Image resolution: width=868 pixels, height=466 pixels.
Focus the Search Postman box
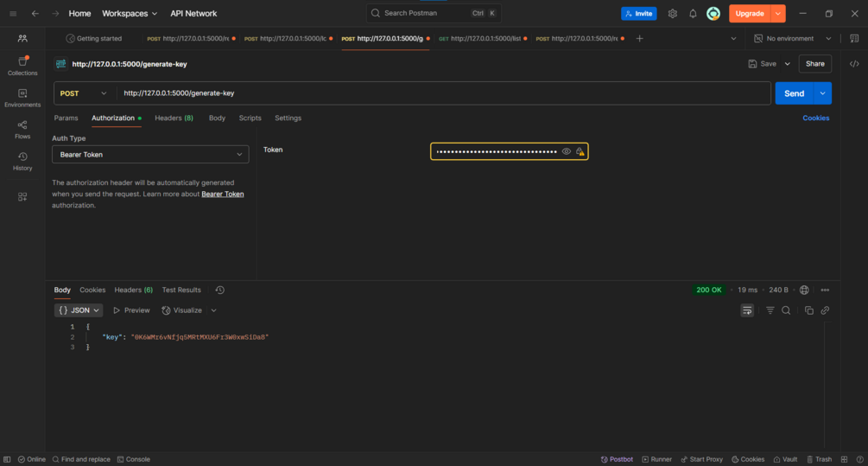(434, 13)
